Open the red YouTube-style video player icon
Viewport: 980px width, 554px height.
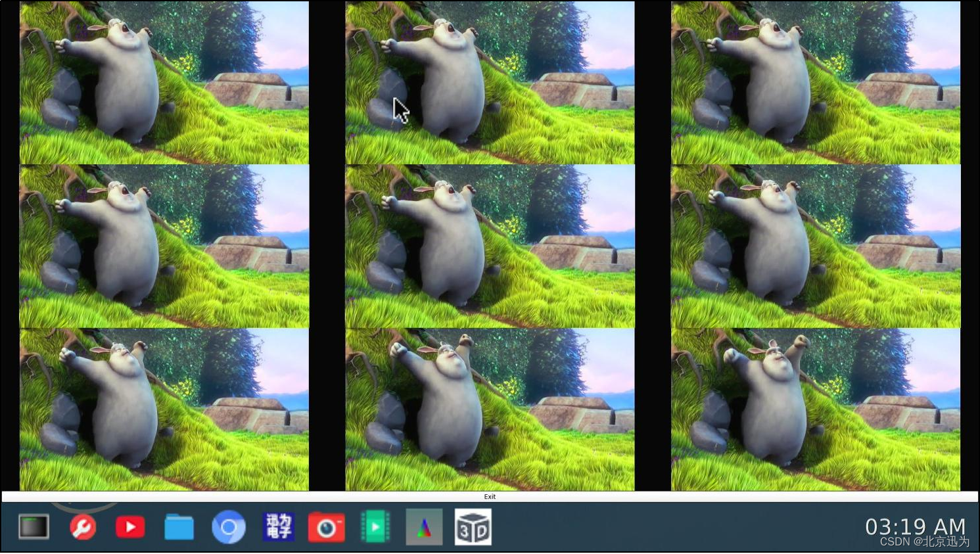pos(130,527)
